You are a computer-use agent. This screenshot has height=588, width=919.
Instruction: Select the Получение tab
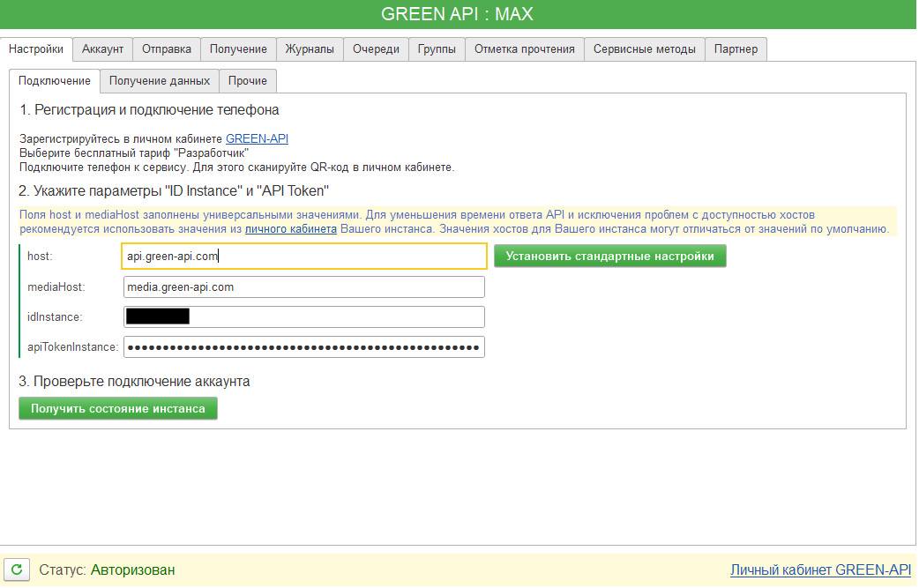pyautogui.click(x=236, y=49)
